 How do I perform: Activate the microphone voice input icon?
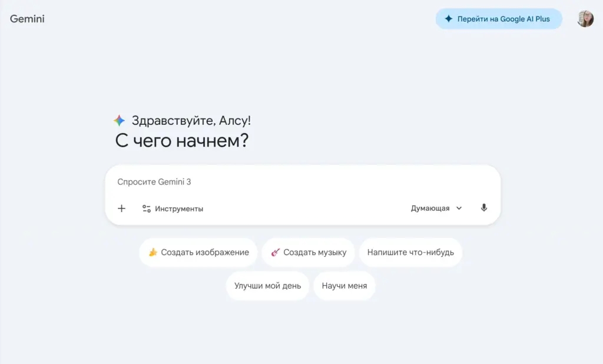(483, 208)
